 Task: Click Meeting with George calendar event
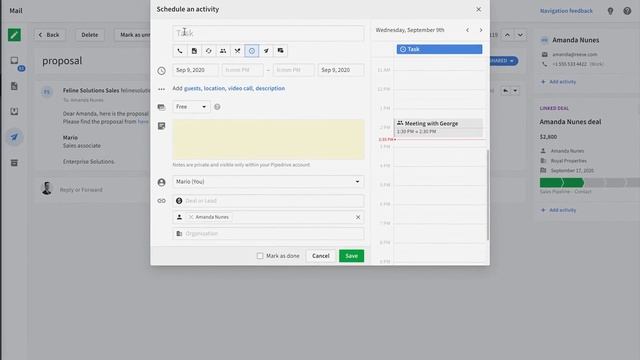(439, 127)
